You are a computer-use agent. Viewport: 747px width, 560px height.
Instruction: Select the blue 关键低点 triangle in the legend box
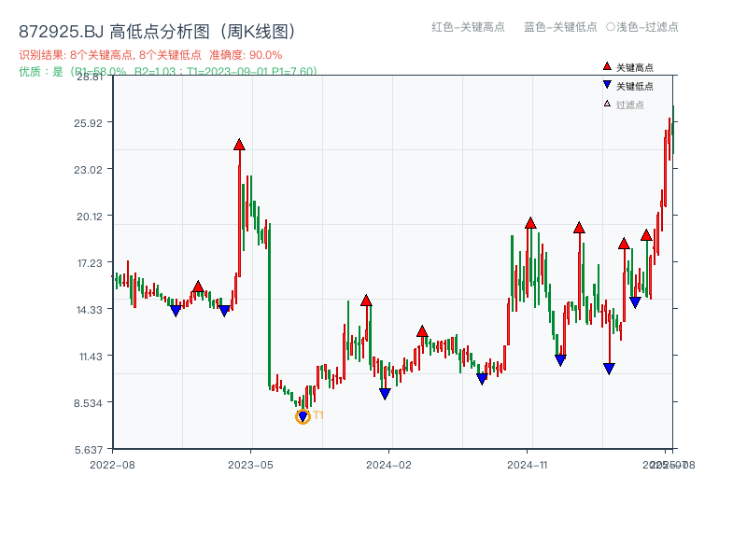[x=608, y=86]
